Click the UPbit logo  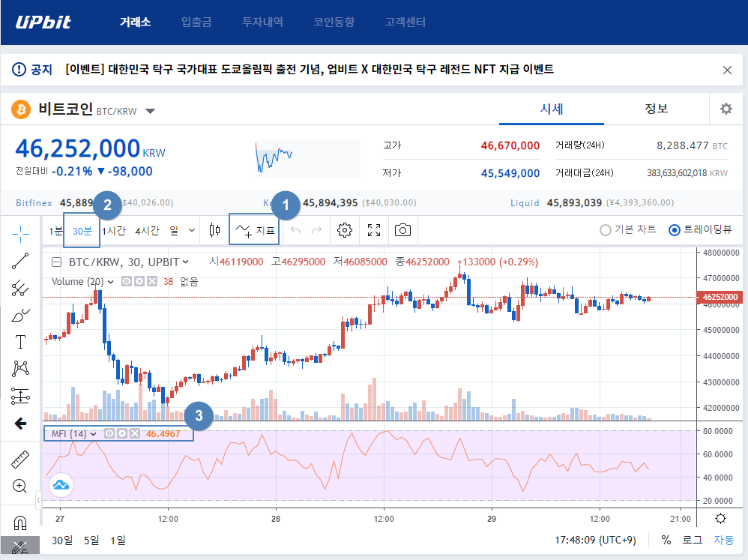tap(43, 22)
